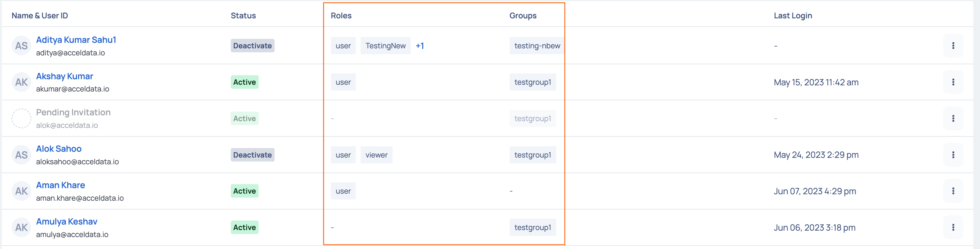Image resolution: width=980 pixels, height=249 pixels.
Task: Click last login Jun 06, 2023 3:18 pm
Action: (815, 228)
